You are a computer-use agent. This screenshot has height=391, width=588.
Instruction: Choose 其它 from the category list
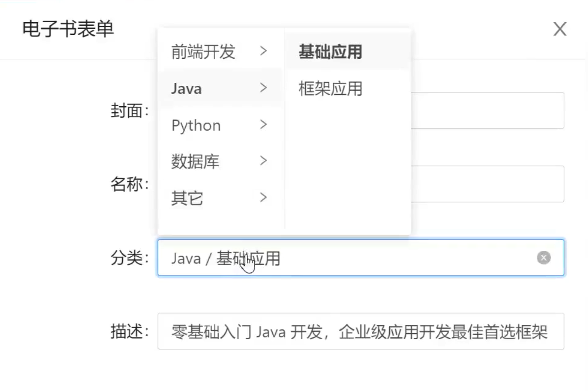(x=187, y=199)
